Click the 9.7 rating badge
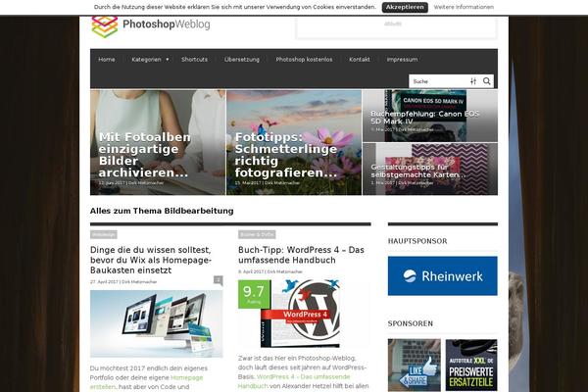588x392 pixels. point(254,294)
